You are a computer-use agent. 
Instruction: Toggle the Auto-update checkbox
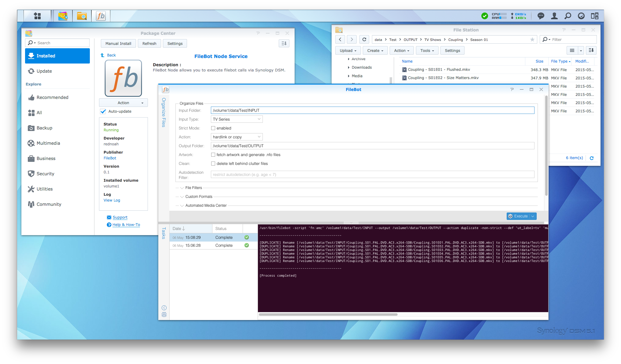103,111
